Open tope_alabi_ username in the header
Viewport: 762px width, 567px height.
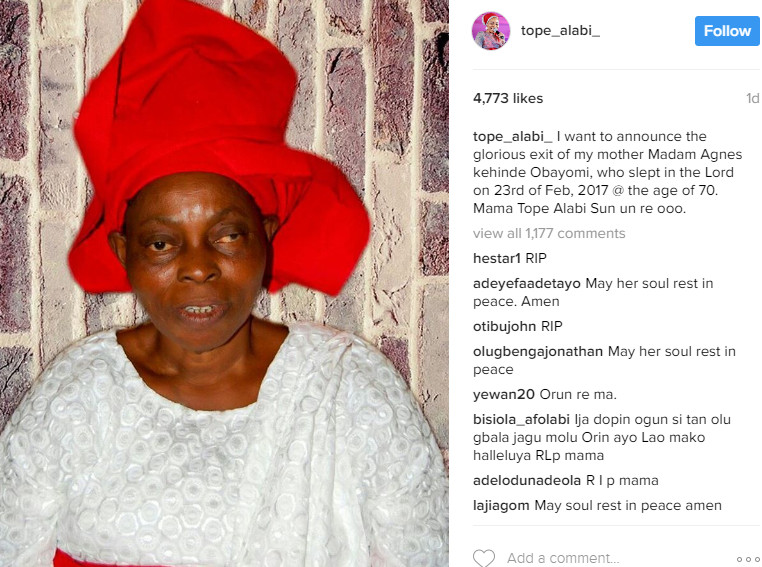560,31
